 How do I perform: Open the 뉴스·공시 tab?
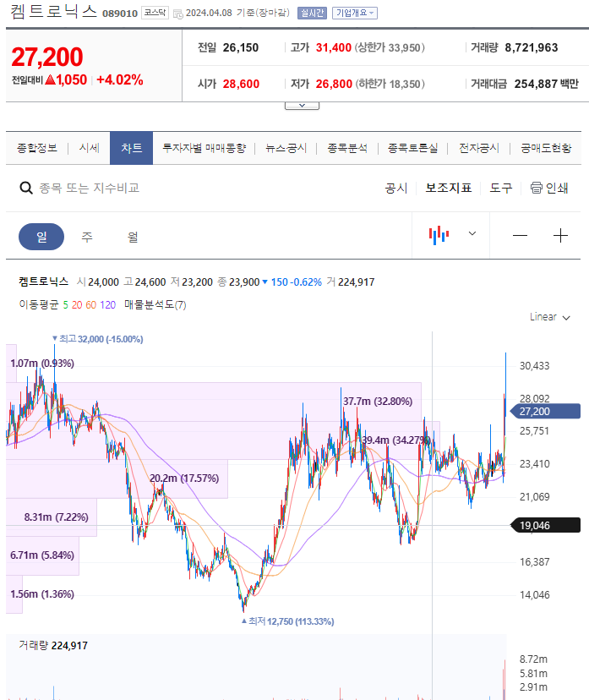pyautogui.click(x=286, y=148)
